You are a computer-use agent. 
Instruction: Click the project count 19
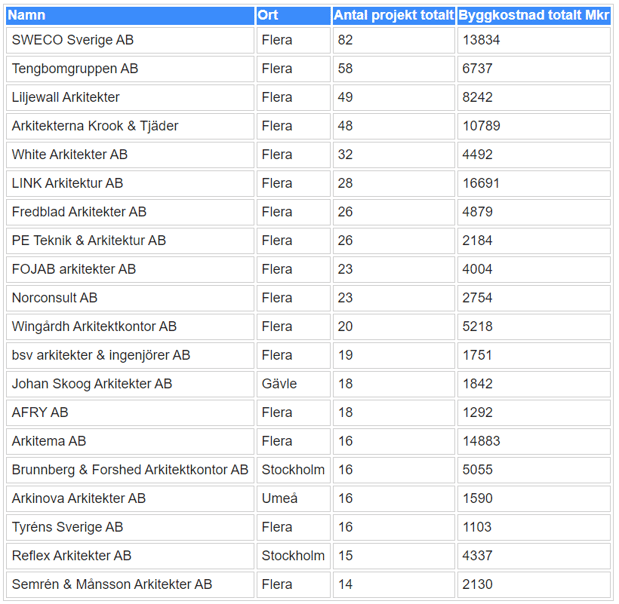coord(394,356)
